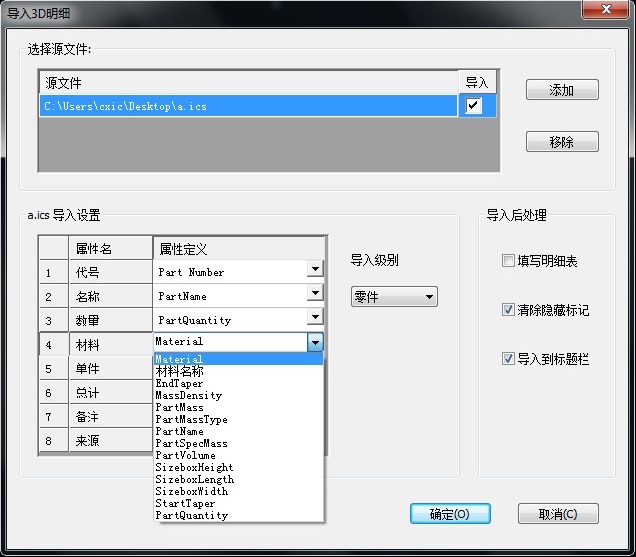The height and width of the screenshot is (557, 636).
Task: Select Material in the dropdown list
Action: point(238,359)
